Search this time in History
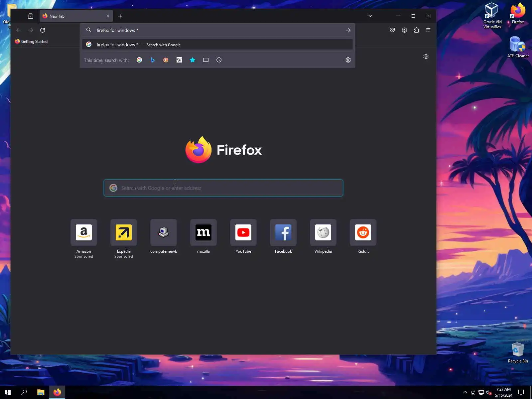This screenshot has width=532, height=399. click(219, 60)
